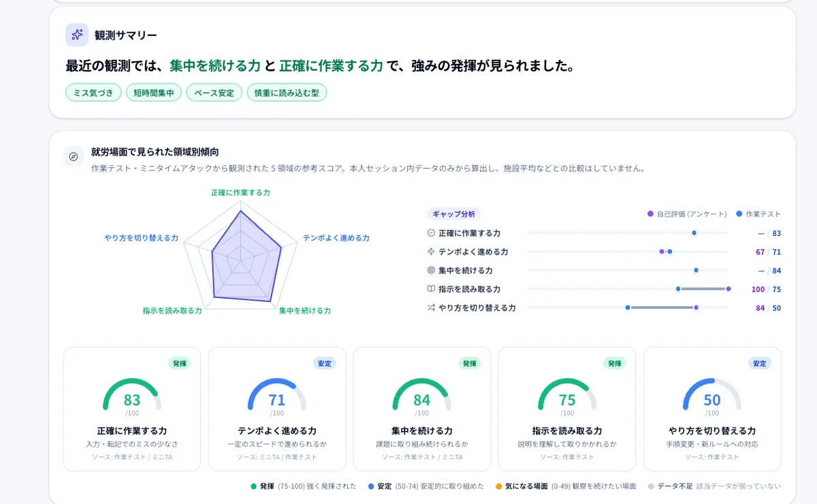This screenshot has height=504, width=817.
Task: Select the ペース安定 tag
Action: coord(214,93)
